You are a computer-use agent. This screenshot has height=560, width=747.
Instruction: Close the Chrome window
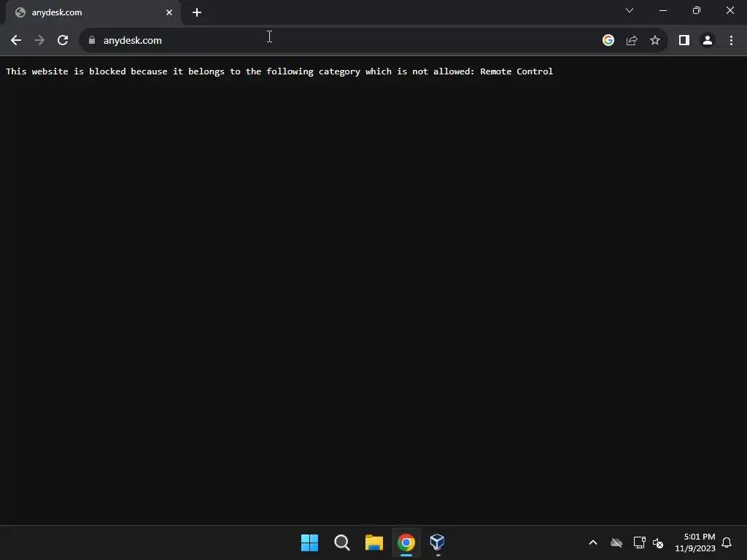click(x=729, y=10)
